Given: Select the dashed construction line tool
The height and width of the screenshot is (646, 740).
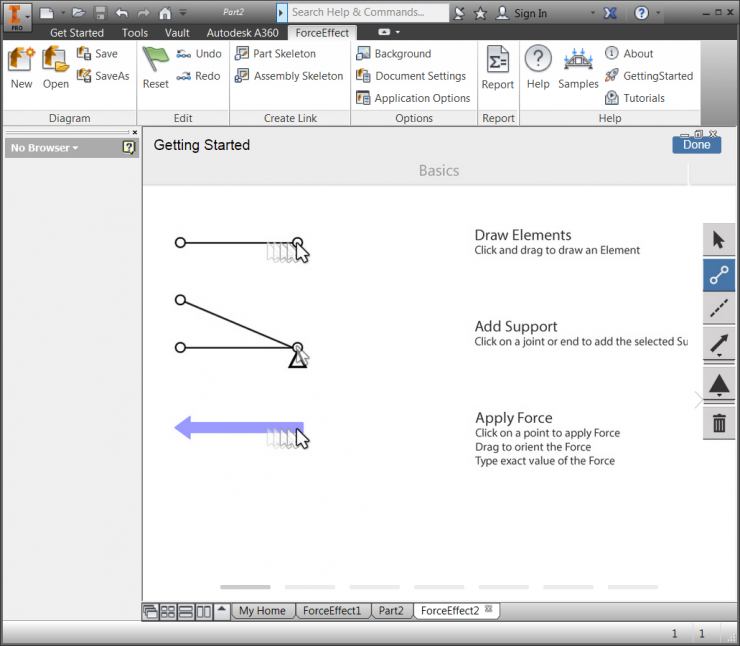Looking at the screenshot, I should click(719, 309).
